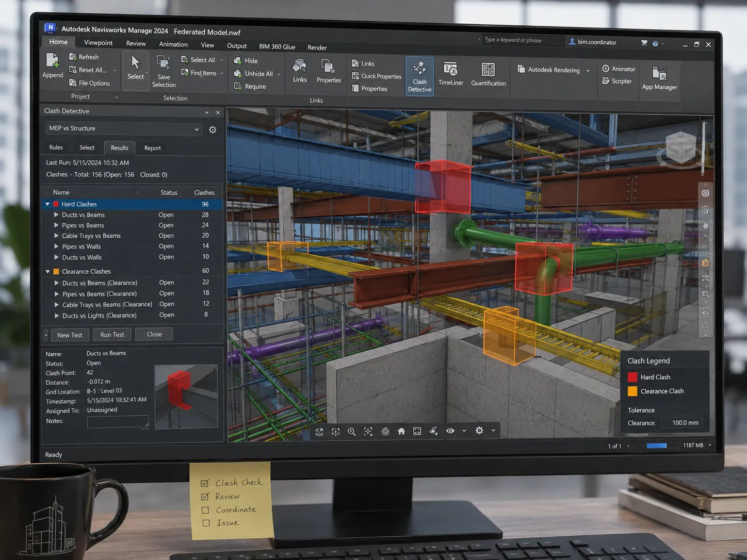Switch to the Viewpoint ribbon tab
The image size is (747, 560).
pyautogui.click(x=98, y=43)
